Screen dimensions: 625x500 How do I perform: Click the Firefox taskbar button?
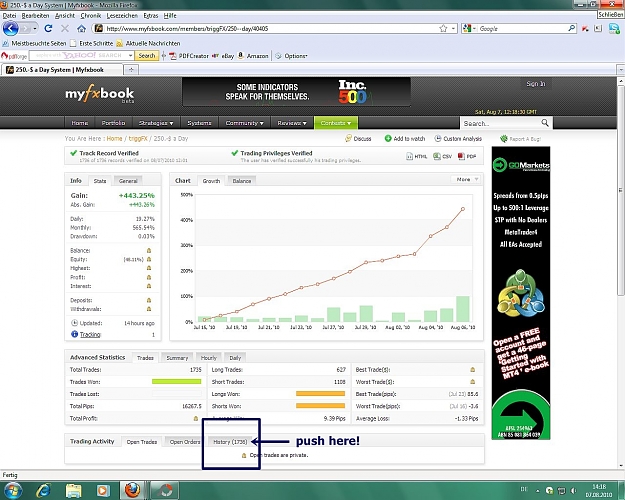[x=133, y=490]
